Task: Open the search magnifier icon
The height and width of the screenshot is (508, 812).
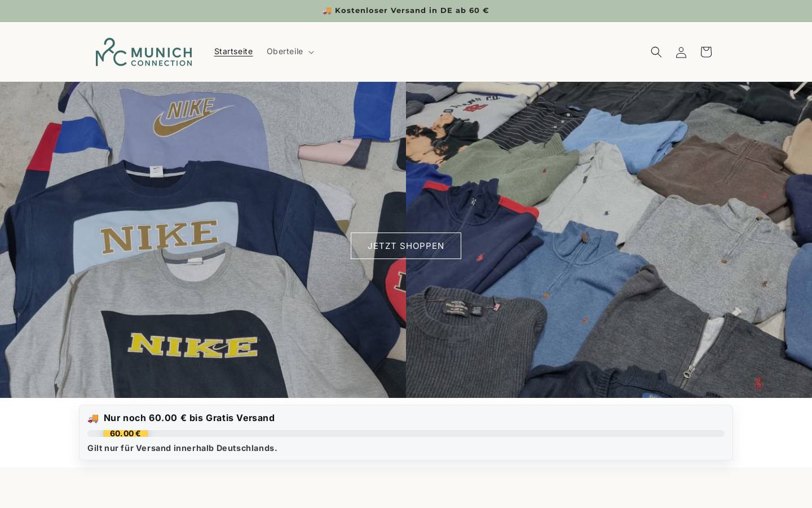Action: [656, 52]
